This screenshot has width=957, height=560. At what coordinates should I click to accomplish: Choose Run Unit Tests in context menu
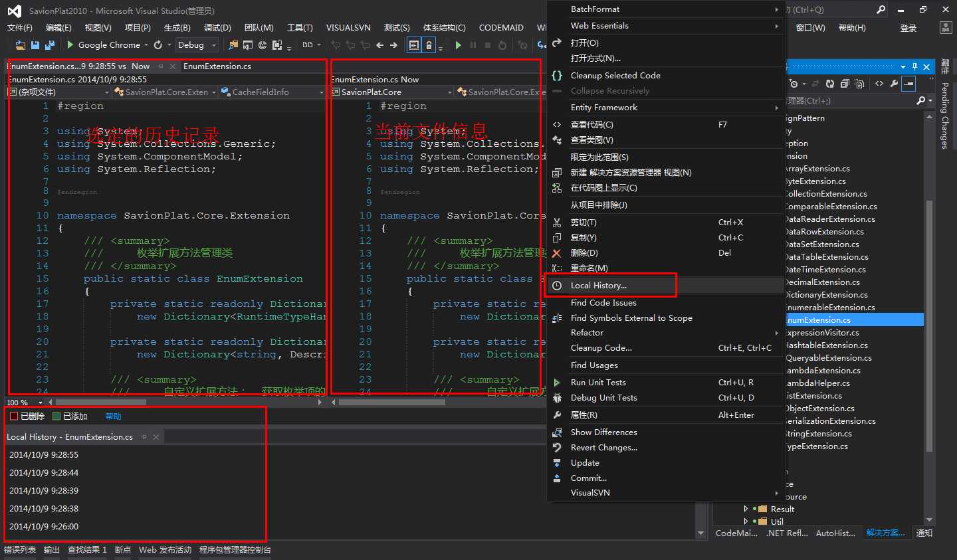(x=665, y=383)
